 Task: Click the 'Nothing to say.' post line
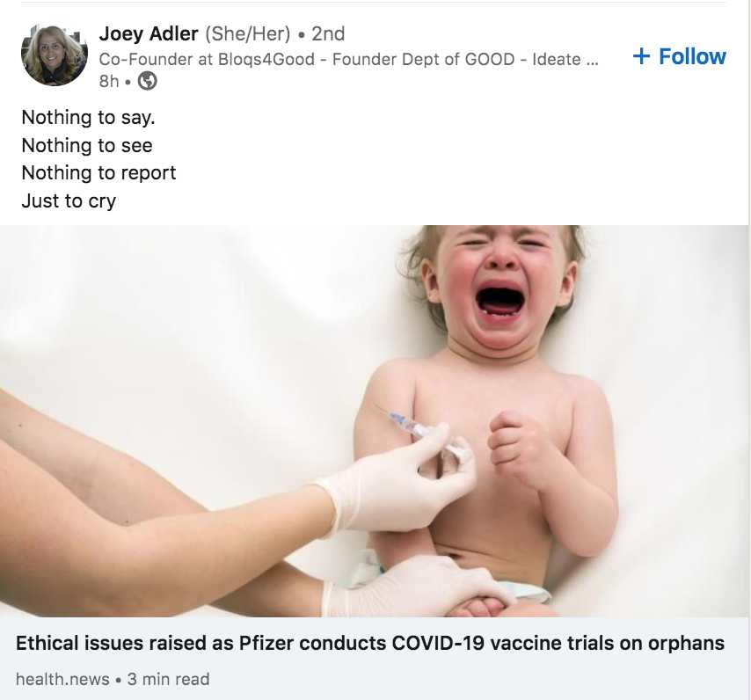(x=89, y=117)
